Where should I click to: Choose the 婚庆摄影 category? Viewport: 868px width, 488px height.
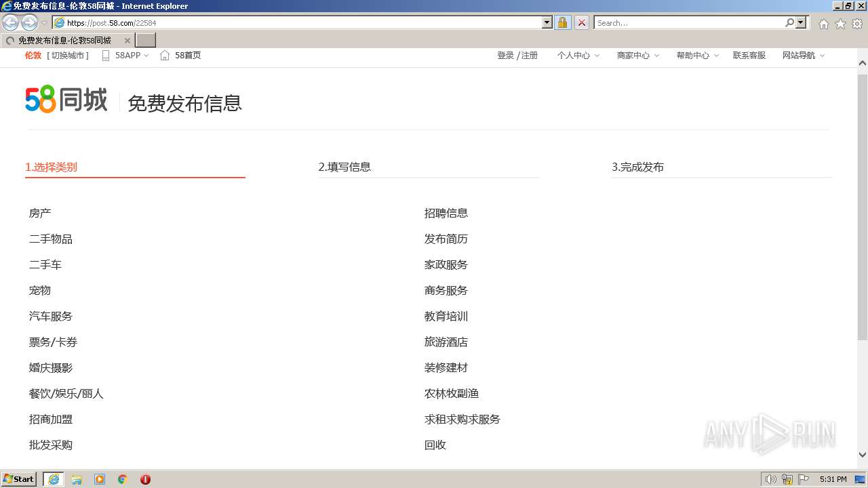[51, 368]
